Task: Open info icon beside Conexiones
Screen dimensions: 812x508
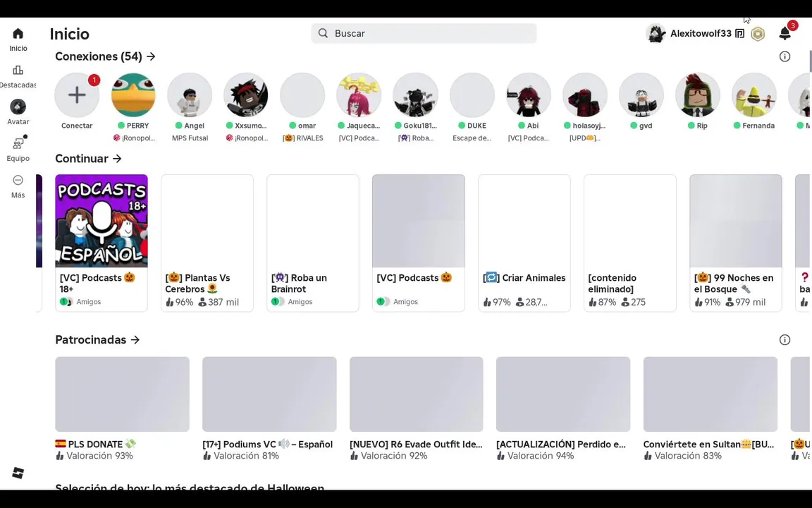Action: click(x=785, y=56)
